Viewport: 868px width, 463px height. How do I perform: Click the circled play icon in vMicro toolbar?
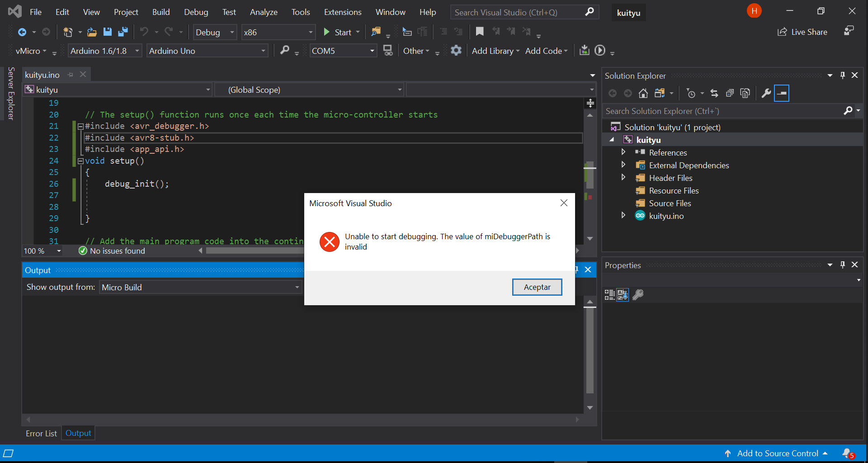click(599, 50)
